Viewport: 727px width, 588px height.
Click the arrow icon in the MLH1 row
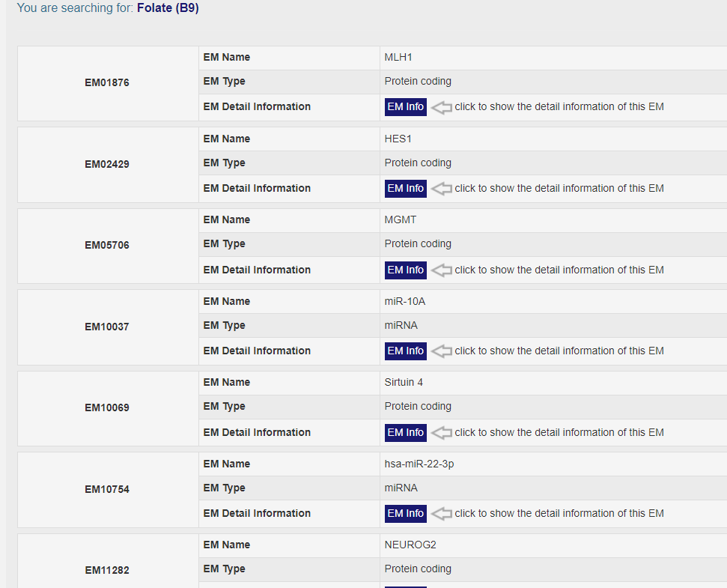[x=442, y=107]
